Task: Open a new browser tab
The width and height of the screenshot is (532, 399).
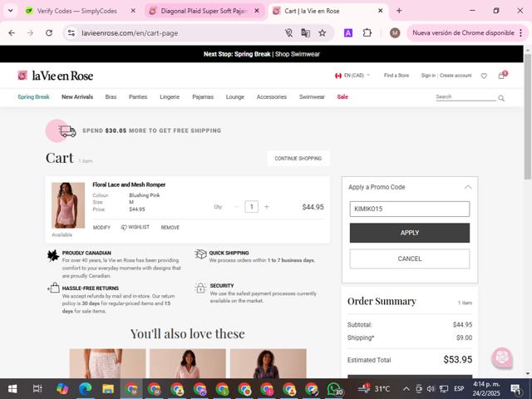Action: click(399, 11)
